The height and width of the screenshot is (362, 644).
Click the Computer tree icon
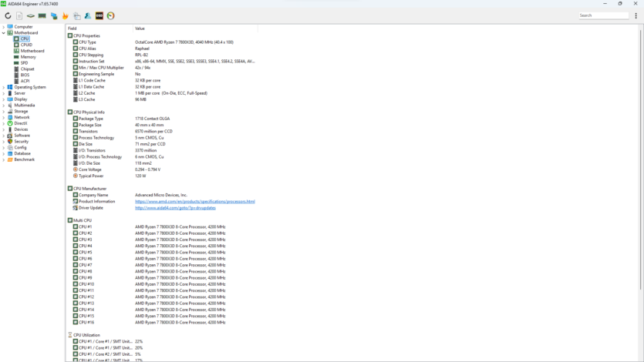(x=10, y=27)
